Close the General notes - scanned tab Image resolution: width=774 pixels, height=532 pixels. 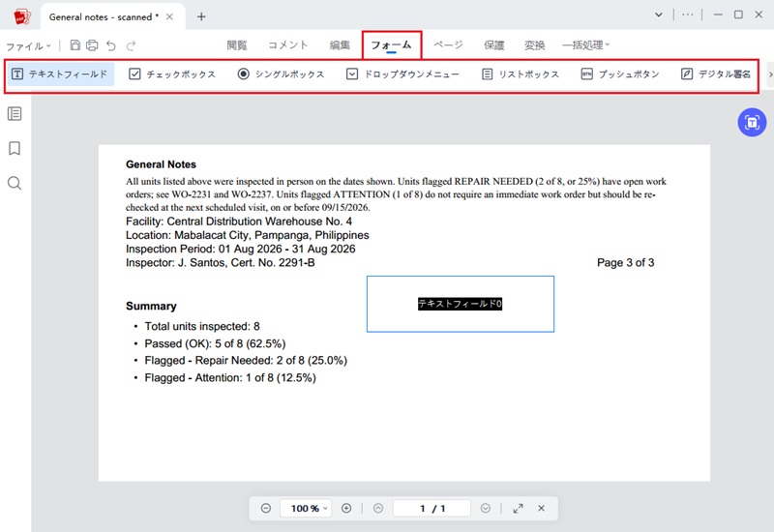[x=169, y=16]
